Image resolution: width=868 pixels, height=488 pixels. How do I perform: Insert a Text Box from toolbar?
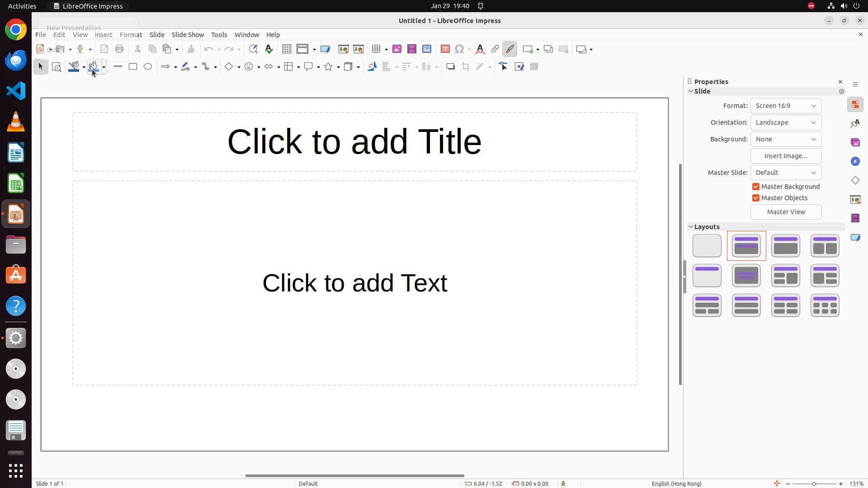445,49
